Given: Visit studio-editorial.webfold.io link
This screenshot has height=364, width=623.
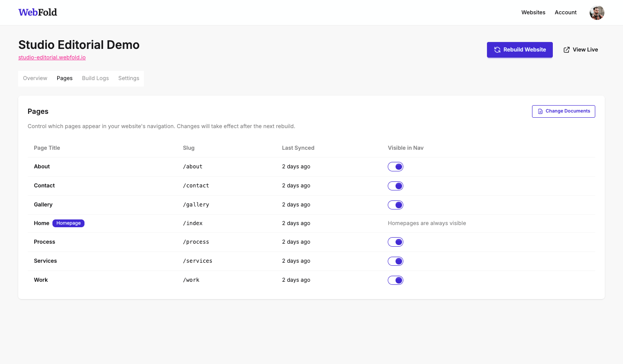Looking at the screenshot, I should click(x=52, y=57).
